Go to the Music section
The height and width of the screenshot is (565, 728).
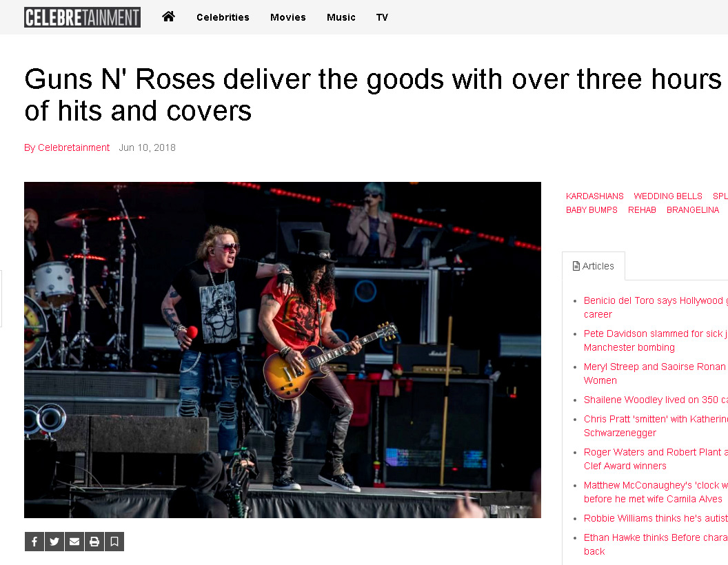(341, 17)
